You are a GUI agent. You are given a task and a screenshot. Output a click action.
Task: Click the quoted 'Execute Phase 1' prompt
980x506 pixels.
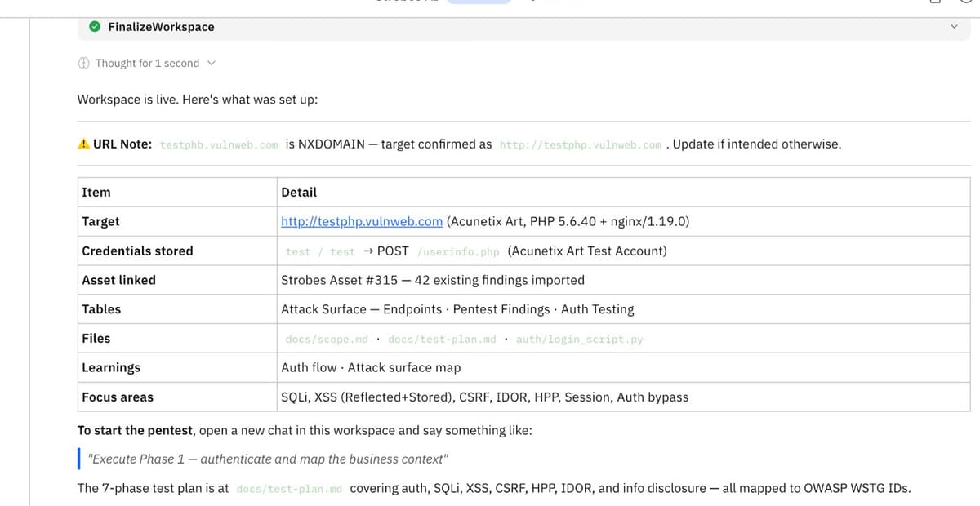point(267,459)
